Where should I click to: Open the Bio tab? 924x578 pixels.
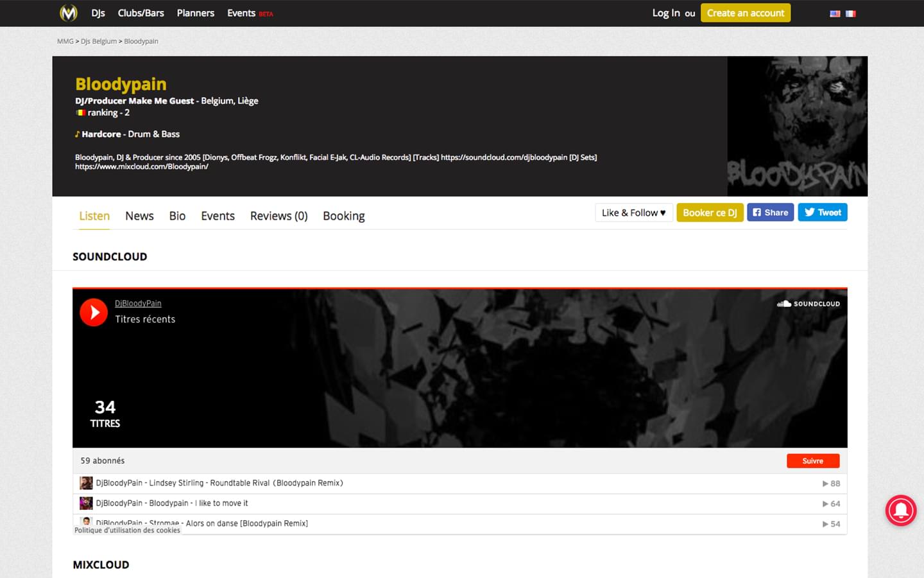(177, 216)
